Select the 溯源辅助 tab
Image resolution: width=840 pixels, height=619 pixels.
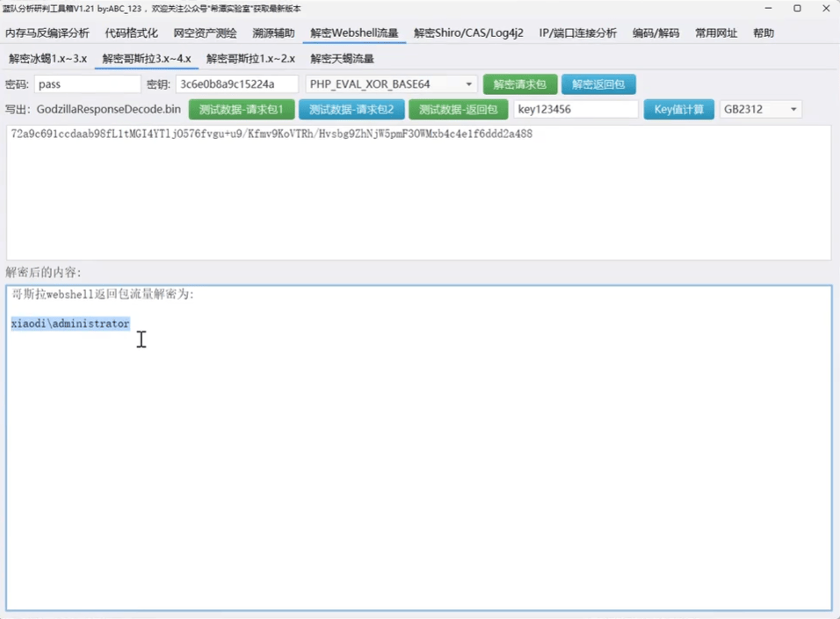[x=273, y=33]
